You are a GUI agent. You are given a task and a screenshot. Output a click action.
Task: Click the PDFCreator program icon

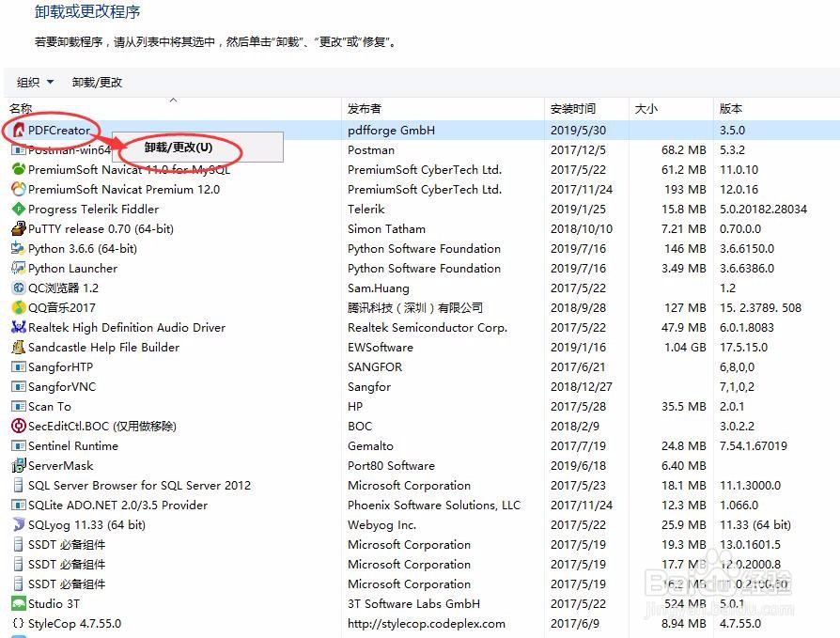19,131
